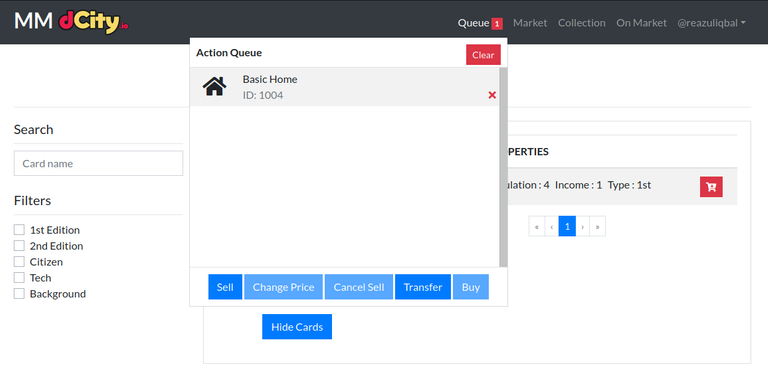
Task: Click the red shopping cart icon
Action: click(x=711, y=187)
